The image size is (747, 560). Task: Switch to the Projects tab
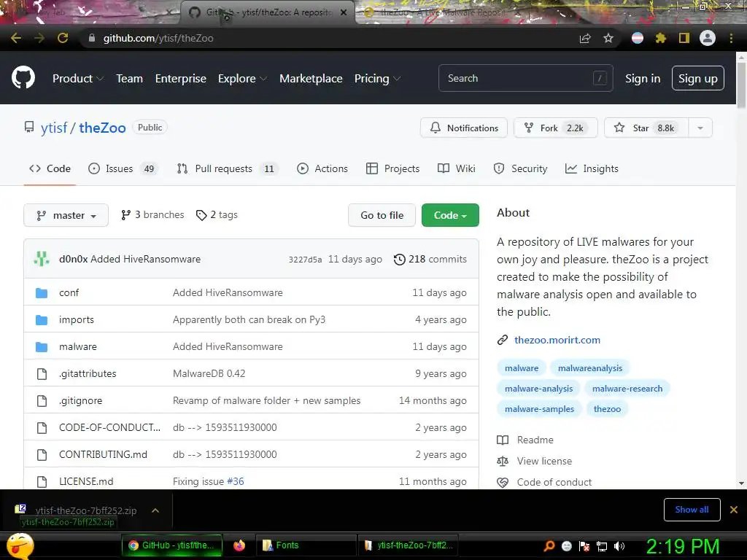coord(392,168)
